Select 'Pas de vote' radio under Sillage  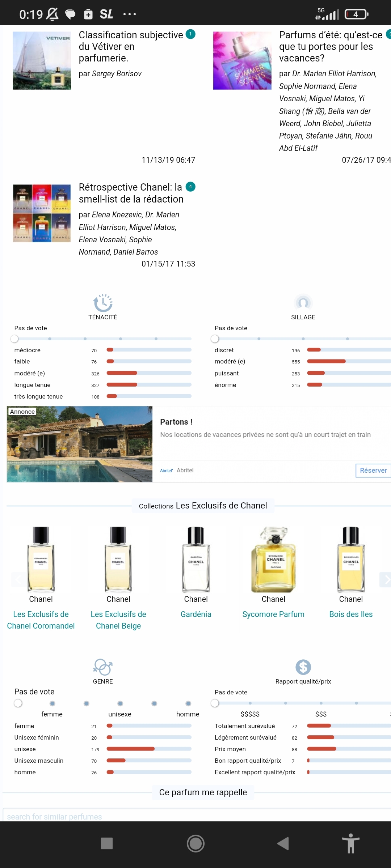click(x=215, y=339)
